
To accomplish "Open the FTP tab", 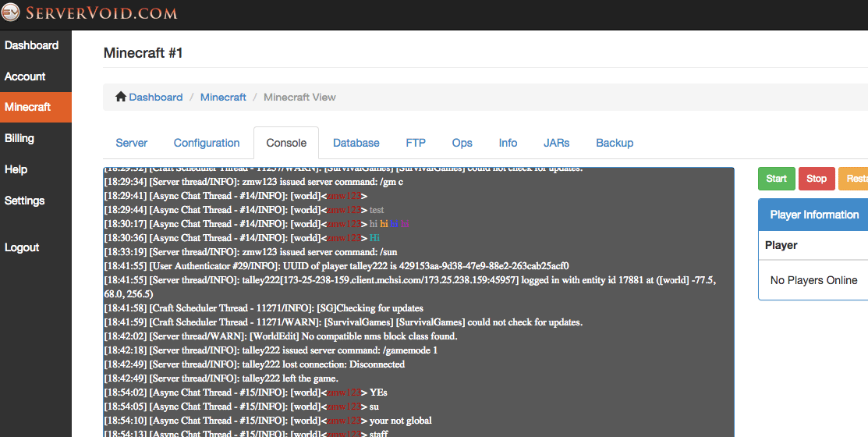I will pos(416,143).
